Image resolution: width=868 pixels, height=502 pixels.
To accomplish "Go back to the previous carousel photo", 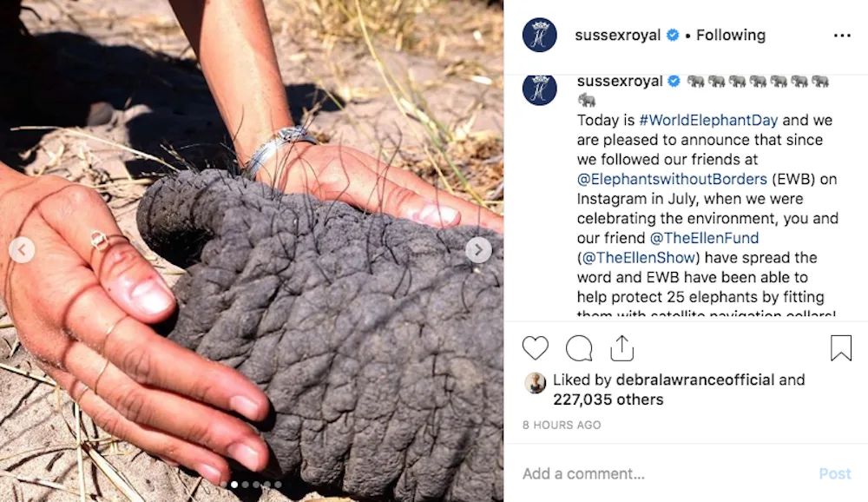I will click(x=22, y=250).
